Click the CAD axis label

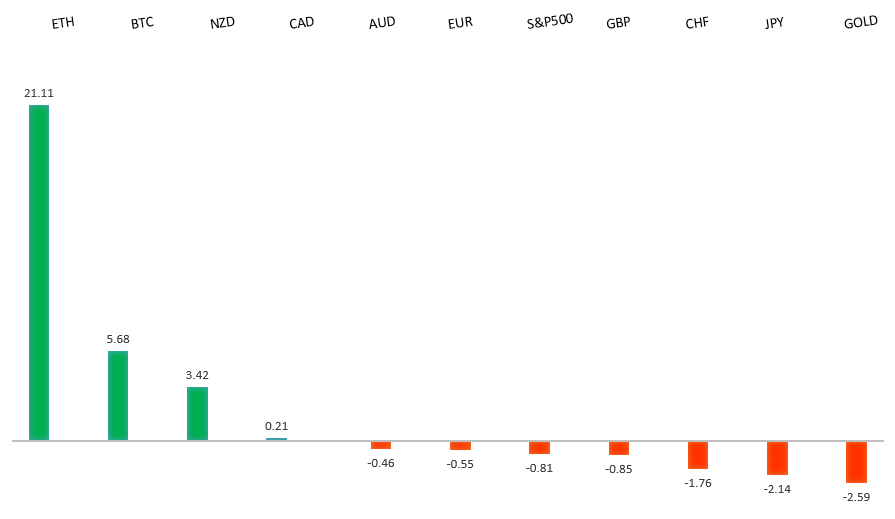(x=301, y=22)
